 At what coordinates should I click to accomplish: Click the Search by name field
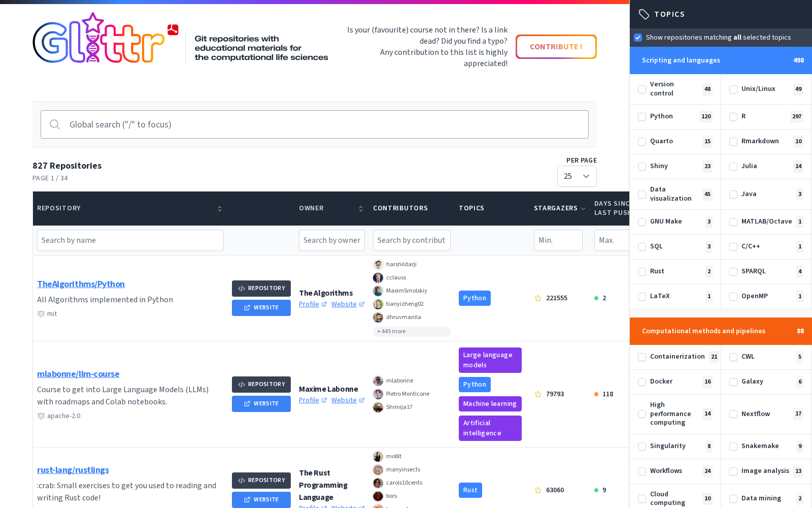[130, 240]
